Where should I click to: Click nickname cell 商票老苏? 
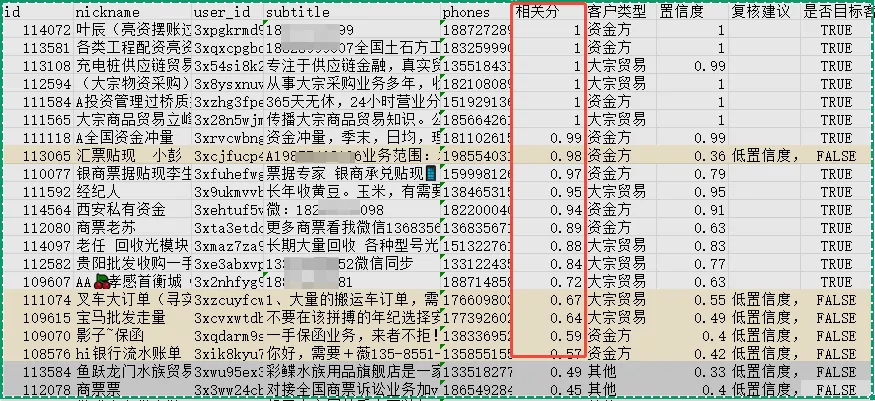pyautogui.click(x=133, y=228)
